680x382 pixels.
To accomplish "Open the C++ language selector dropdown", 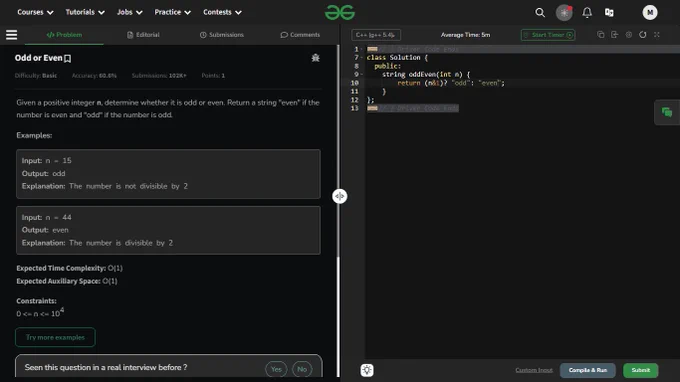I will click(376, 35).
